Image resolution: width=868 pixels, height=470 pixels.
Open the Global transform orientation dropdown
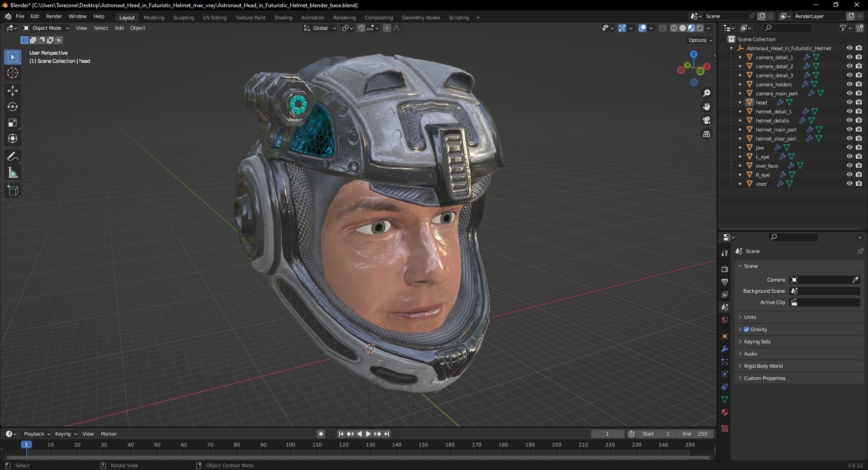tap(320, 28)
